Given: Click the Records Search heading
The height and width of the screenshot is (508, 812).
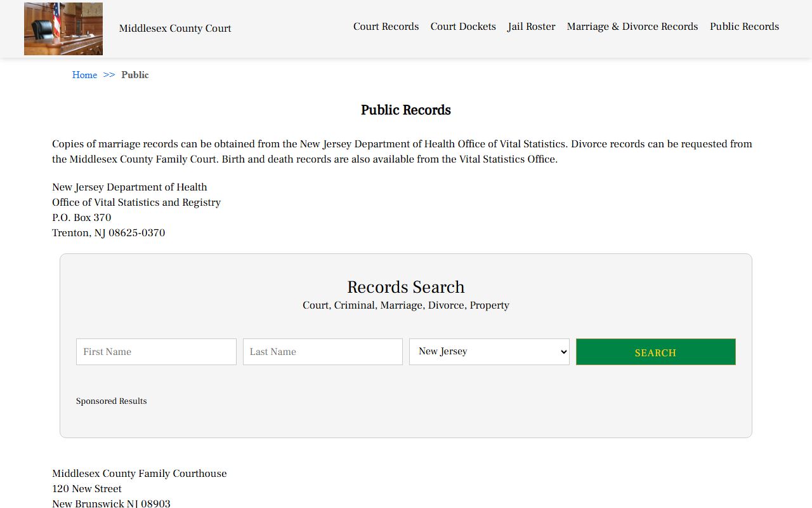Looking at the screenshot, I should click(406, 287).
